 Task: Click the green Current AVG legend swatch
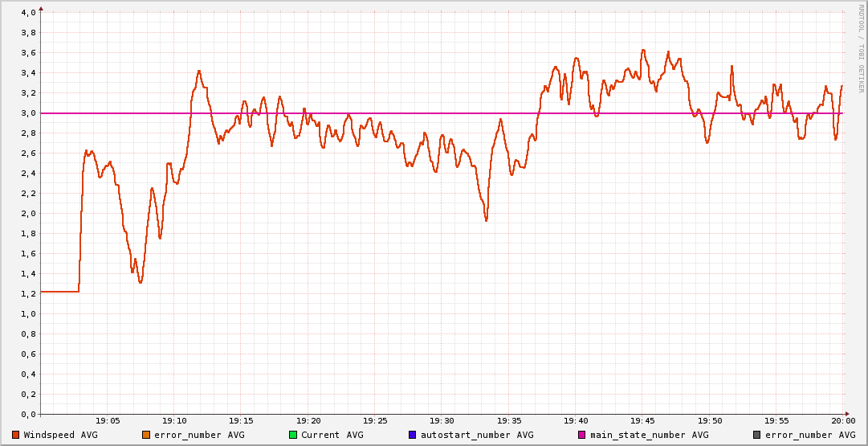[x=293, y=435]
